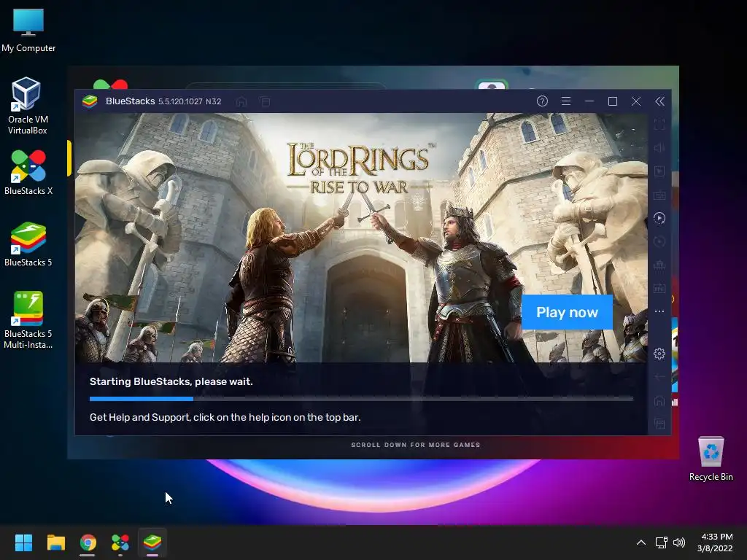Click the network icon in system tray
The height and width of the screenshot is (560, 747).
[x=661, y=542]
